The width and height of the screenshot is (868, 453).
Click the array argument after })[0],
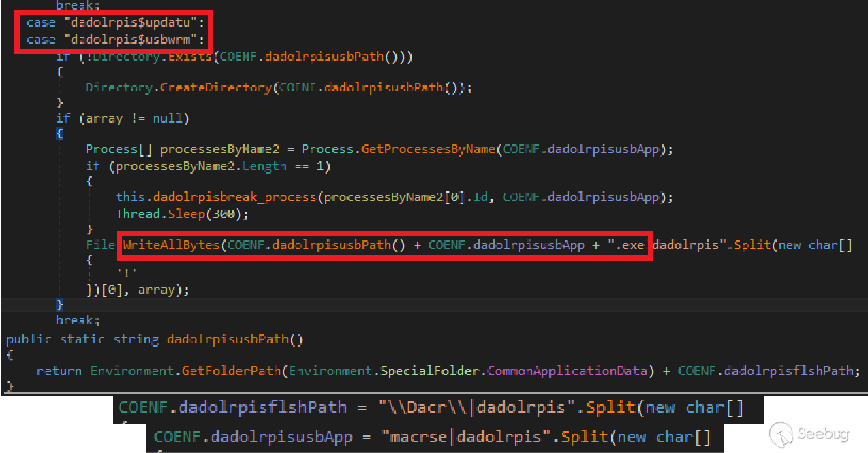pyautogui.click(x=158, y=290)
